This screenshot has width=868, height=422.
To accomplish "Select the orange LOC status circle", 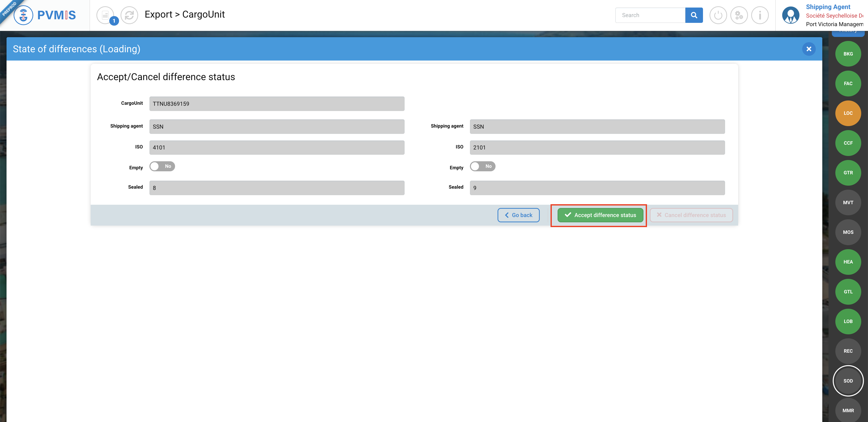I will [x=848, y=113].
